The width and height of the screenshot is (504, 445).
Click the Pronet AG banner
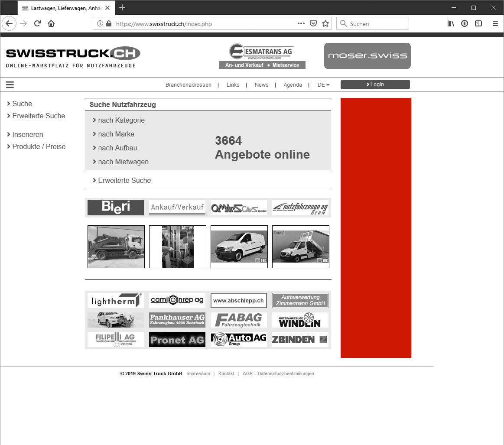[x=177, y=340]
